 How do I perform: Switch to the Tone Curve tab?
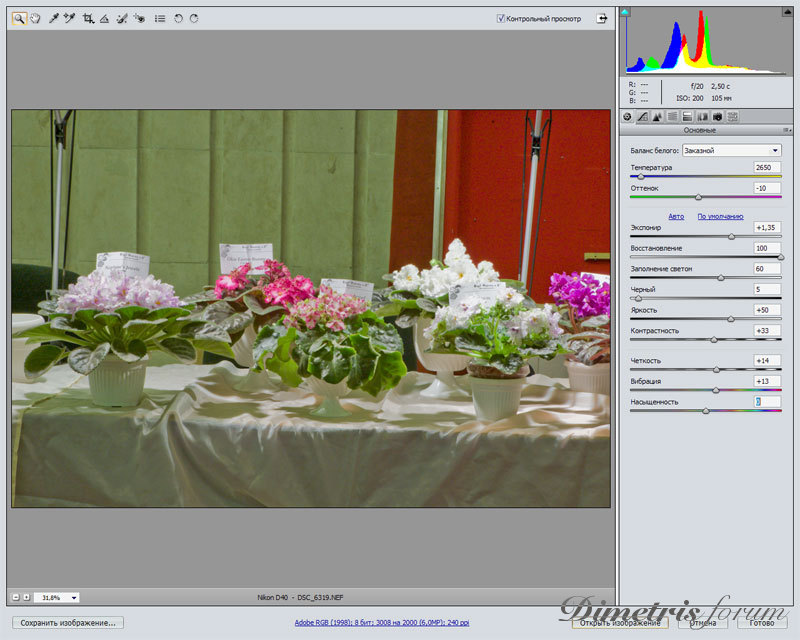point(642,117)
